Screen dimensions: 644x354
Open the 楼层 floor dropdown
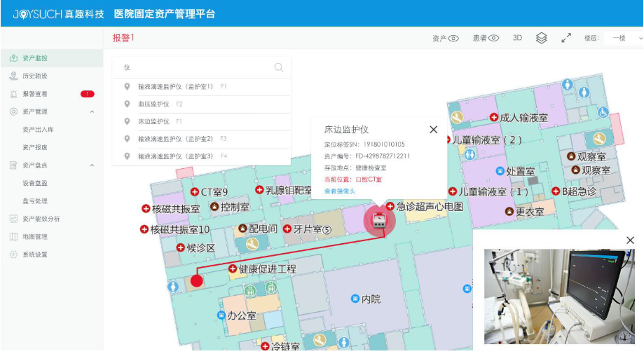pyautogui.click(x=624, y=38)
